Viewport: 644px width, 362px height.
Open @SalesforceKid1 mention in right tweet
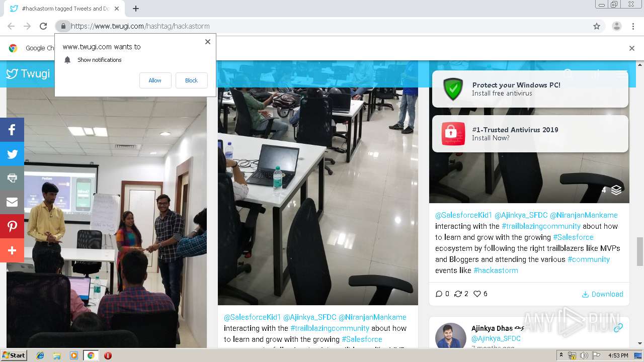point(463,215)
